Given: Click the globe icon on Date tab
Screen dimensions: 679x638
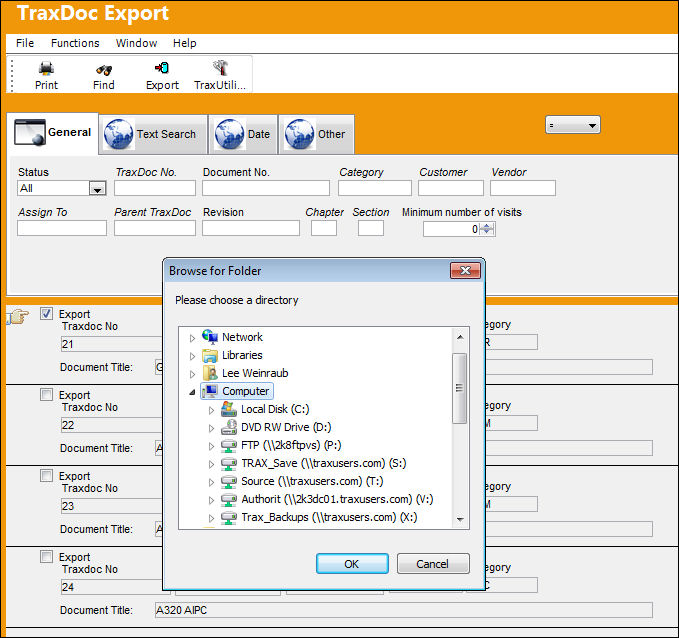Looking at the screenshot, I should pos(230,134).
